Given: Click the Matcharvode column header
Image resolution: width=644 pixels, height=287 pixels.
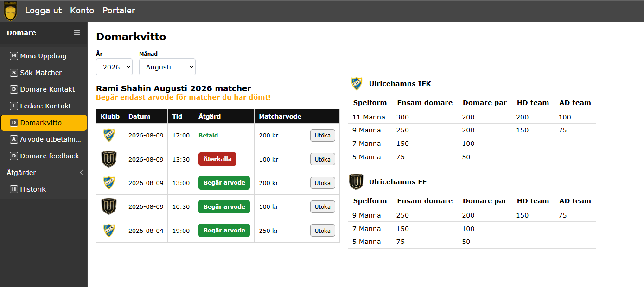Looking at the screenshot, I should coord(280,116).
